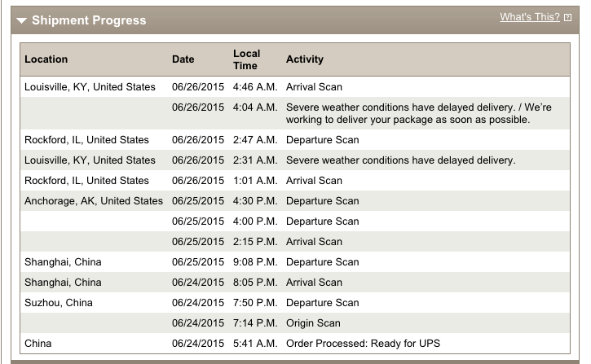Click the 2:15 P.M. Arrival Scan entry
This screenshot has width=591, height=364.
click(x=314, y=242)
